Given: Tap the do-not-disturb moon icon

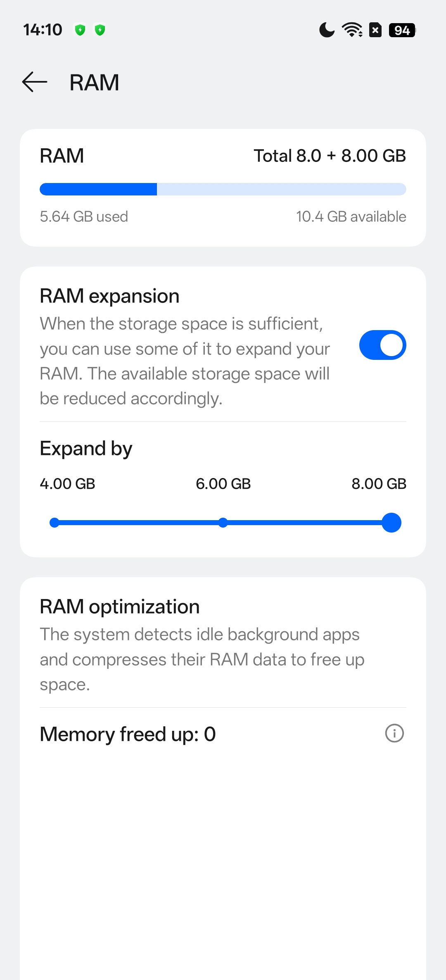Looking at the screenshot, I should pyautogui.click(x=327, y=30).
